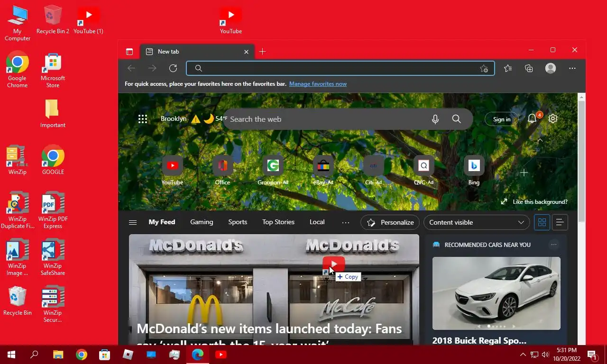Viewport: 607px width, 364px height.
Task: Show hidden system tray icons
Action: [523, 355]
